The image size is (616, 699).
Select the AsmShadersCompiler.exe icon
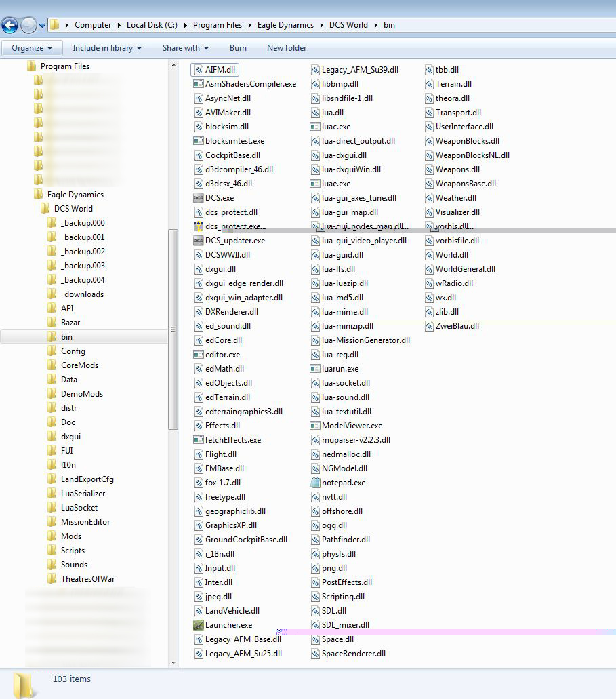(199, 84)
